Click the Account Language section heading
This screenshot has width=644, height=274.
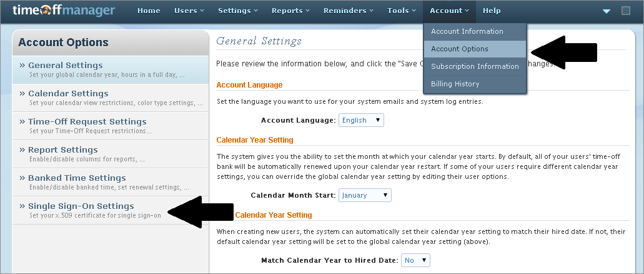click(x=249, y=85)
